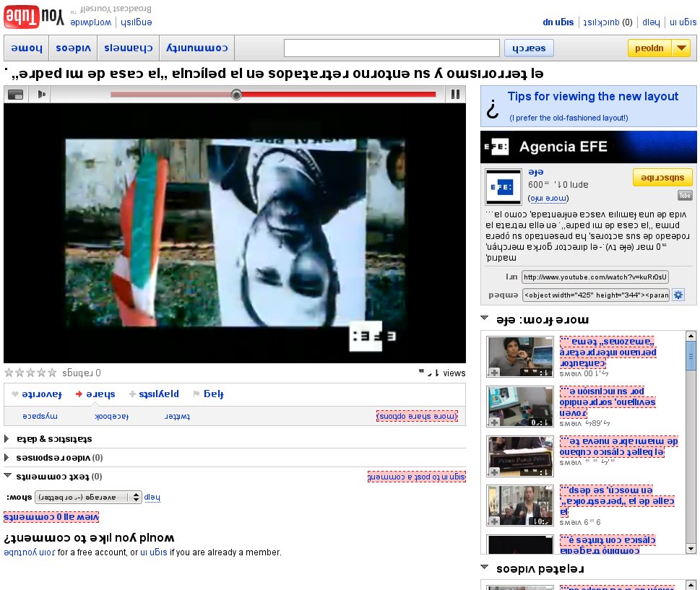Screen dimensions: 700x590
Task: Open the worldwide region link
Action: (x=90, y=22)
